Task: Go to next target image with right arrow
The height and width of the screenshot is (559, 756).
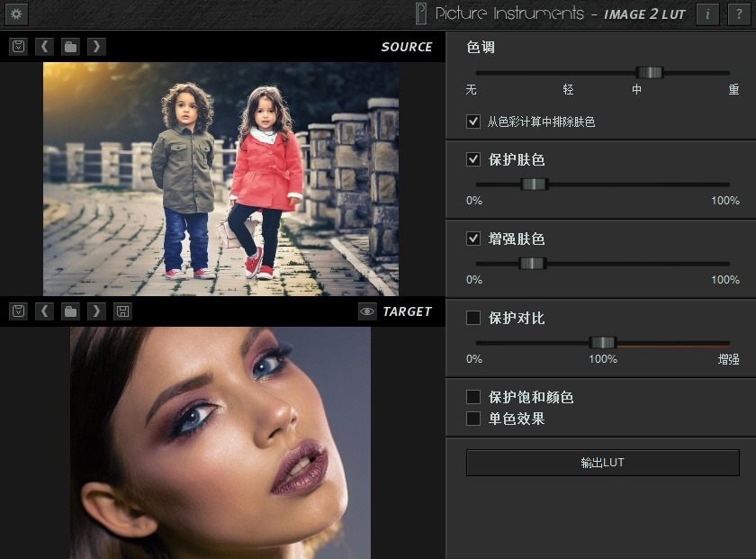Action: pyautogui.click(x=96, y=311)
